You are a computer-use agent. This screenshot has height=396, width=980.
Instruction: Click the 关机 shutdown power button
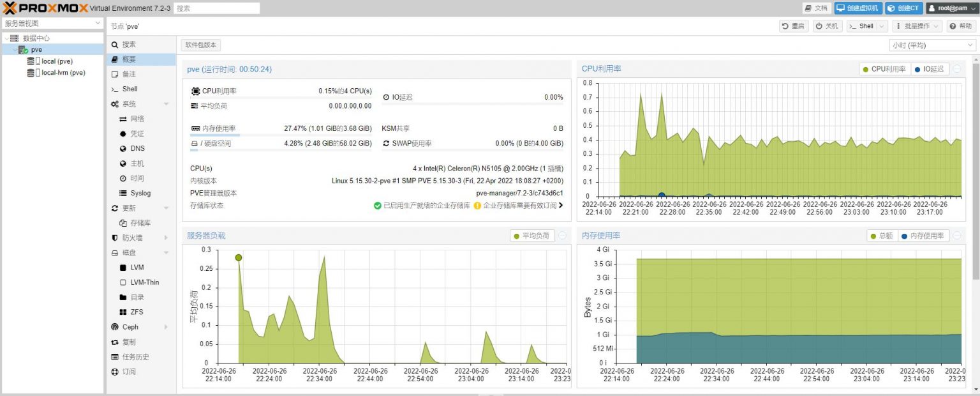tap(827, 26)
